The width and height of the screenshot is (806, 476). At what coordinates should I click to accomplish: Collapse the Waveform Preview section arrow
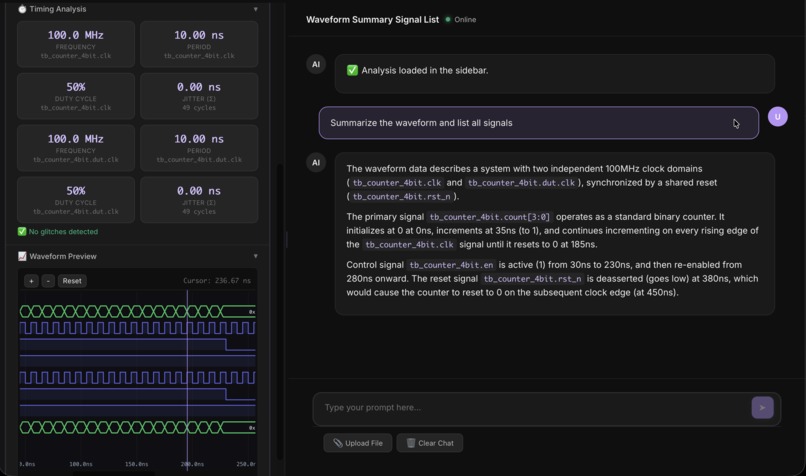255,256
